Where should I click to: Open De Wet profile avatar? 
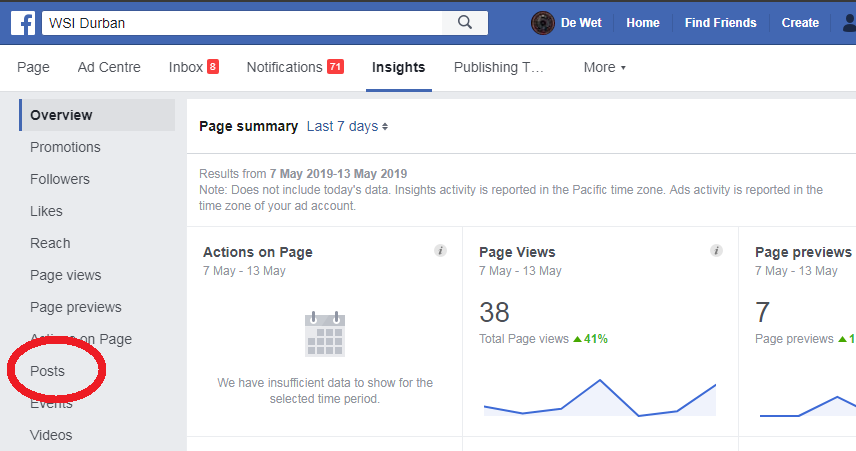[x=543, y=23]
